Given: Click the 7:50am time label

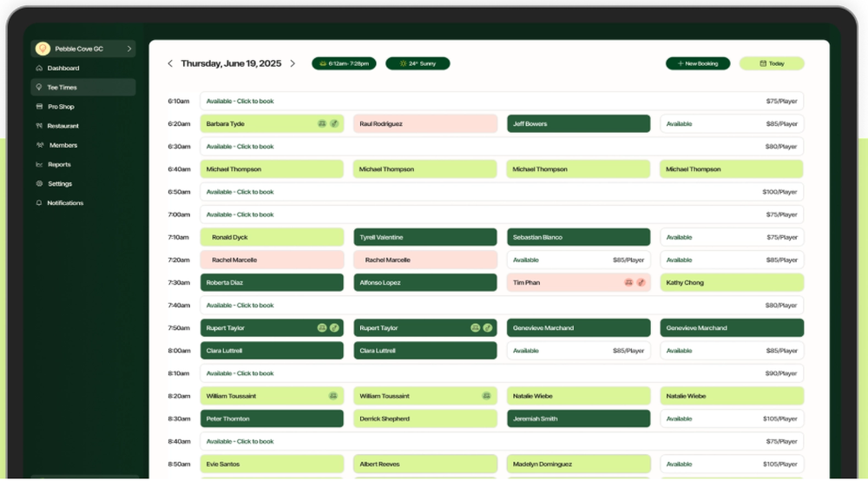Looking at the screenshot, I should click(x=179, y=328).
